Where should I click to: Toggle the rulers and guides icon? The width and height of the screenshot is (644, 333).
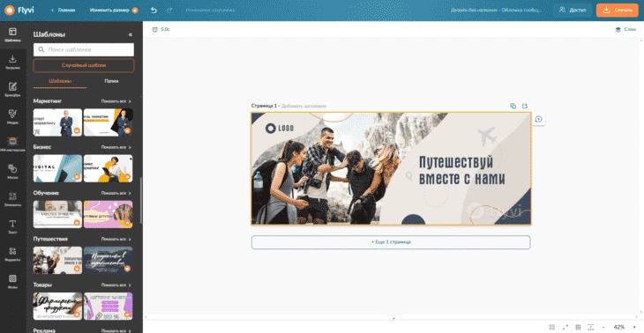click(590, 327)
